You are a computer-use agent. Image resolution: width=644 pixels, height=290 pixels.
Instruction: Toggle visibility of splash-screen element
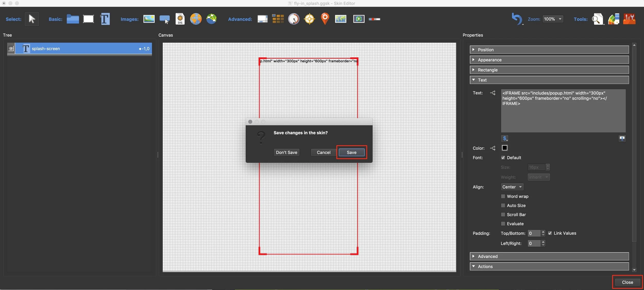pos(11,48)
